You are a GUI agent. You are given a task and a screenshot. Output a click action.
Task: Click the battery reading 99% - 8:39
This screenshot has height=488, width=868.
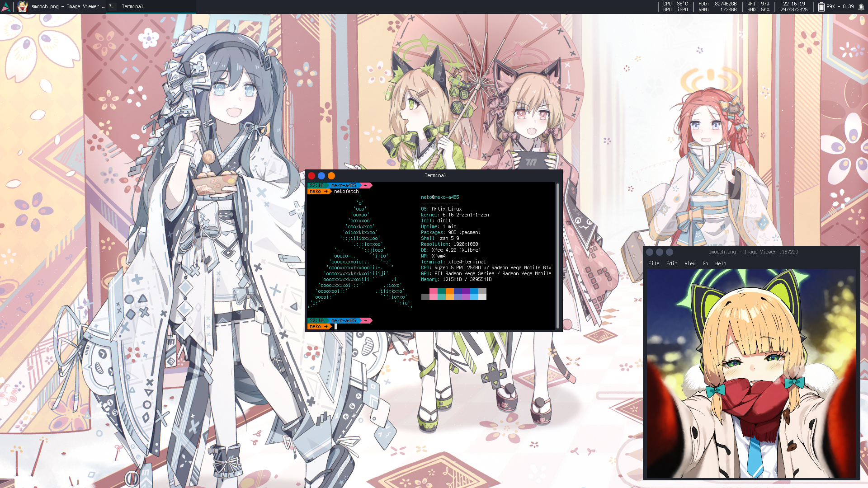click(840, 7)
